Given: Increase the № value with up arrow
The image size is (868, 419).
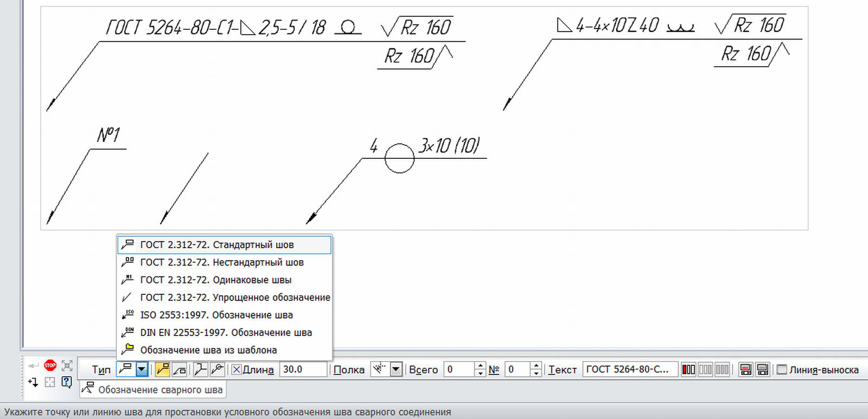Looking at the screenshot, I should (x=537, y=366).
